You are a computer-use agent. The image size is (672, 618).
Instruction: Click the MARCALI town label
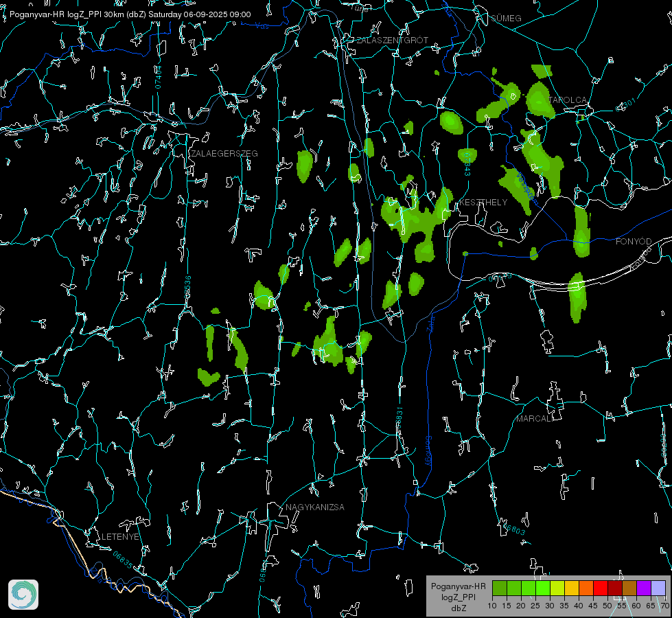pos(535,419)
